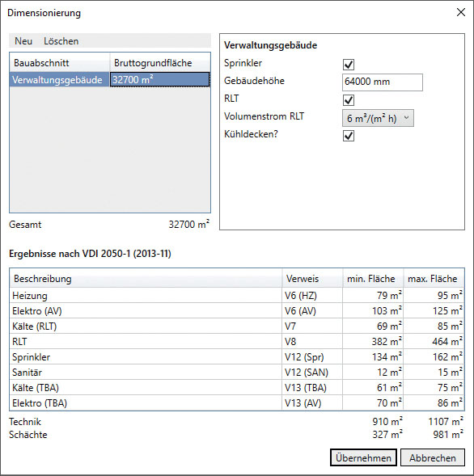
Task: Click the Beschreibung column header
Action: 146,278
